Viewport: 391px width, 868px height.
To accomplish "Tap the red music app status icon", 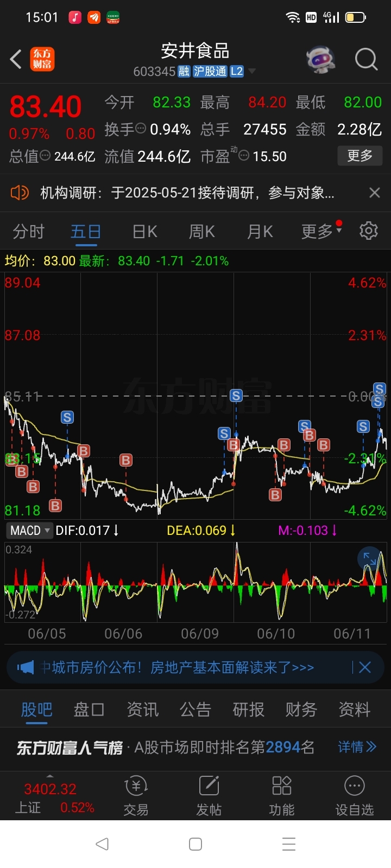I will point(75,17).
